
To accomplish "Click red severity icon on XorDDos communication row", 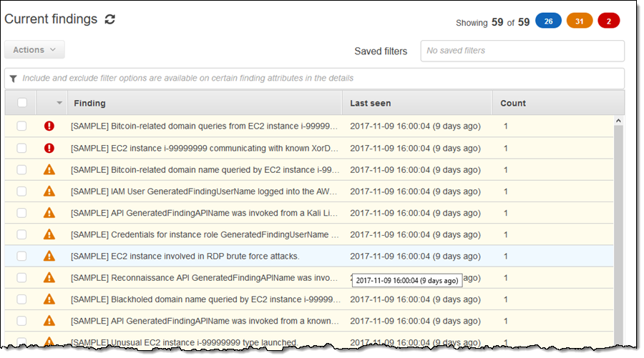I will tap(49, 148).
